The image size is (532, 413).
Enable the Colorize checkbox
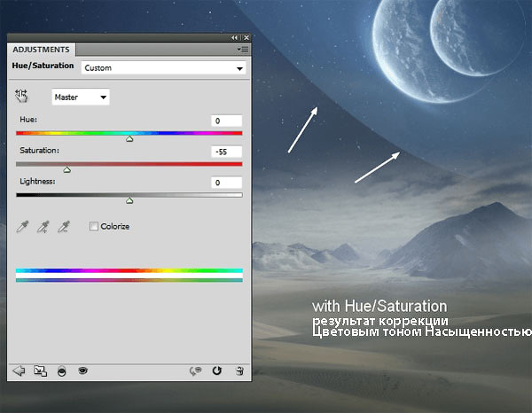(94, 226)
